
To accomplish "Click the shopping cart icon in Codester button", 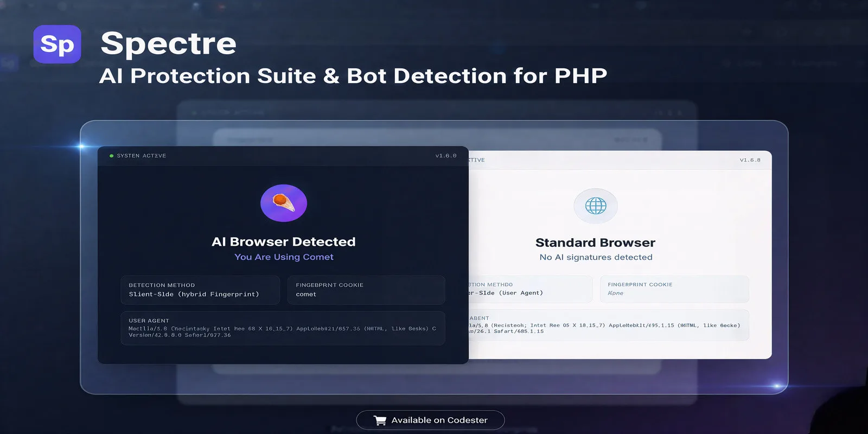I will (380, 420).
